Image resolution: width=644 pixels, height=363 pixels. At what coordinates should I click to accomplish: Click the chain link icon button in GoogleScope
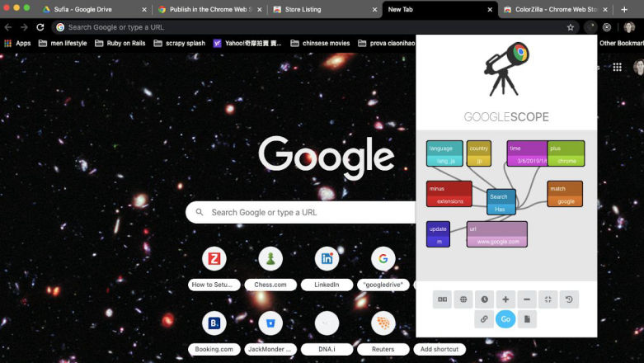(484, 319)
